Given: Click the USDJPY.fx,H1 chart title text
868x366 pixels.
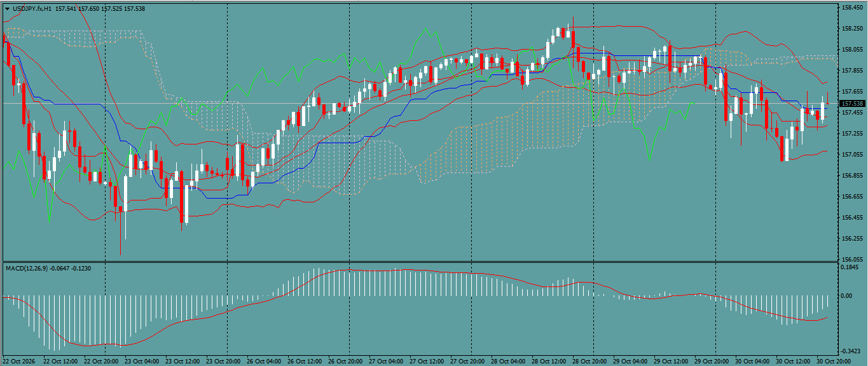Looking at the screenshot, I should 32,8.
